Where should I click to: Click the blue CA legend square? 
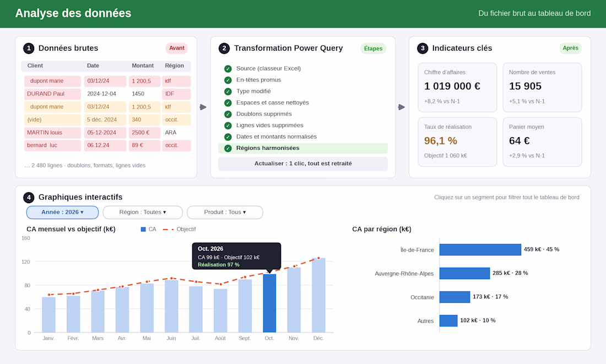[143, 229]
